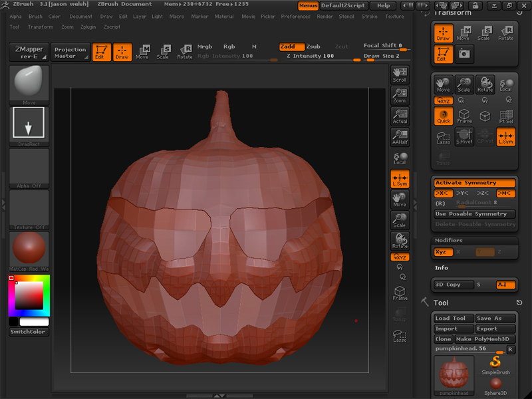Viewport: 532px width, 399px height.
Task: Toggle Zadd sculpting mode
Action: [x=291, y=47]
